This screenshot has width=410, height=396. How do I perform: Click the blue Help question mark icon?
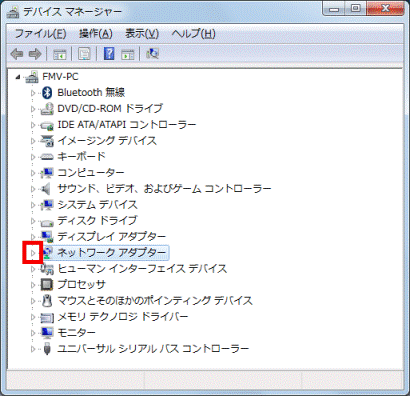pyautogui.click(x=109, y=53)
